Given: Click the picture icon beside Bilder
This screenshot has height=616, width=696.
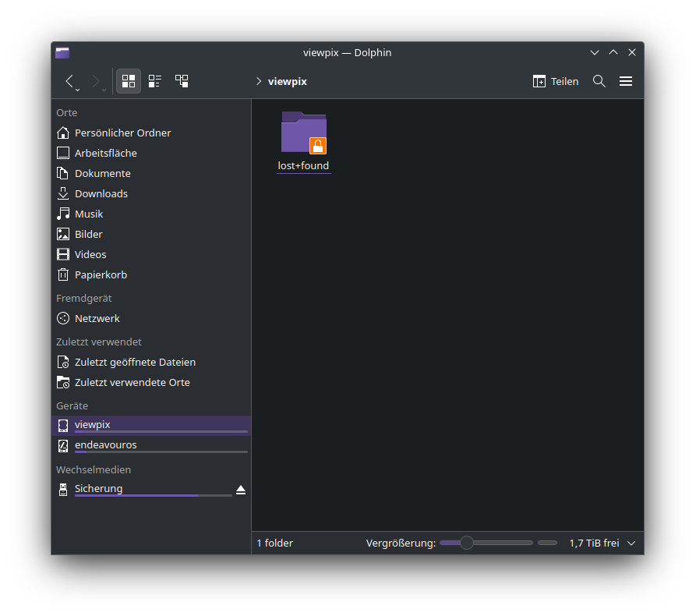Looking at the screenshot, I should [x=63, y=234].
